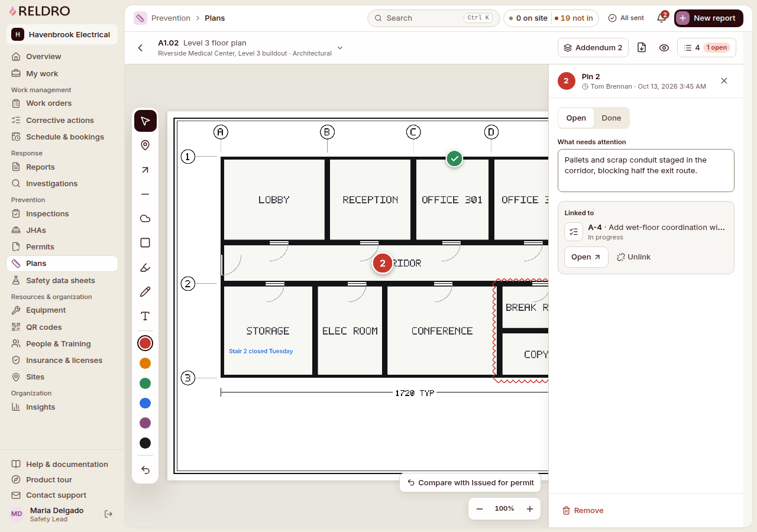The height and width of the screenshot is (532, 757).
Task: Reset zoom via 100% label
Action: click(x=504, y=509)
